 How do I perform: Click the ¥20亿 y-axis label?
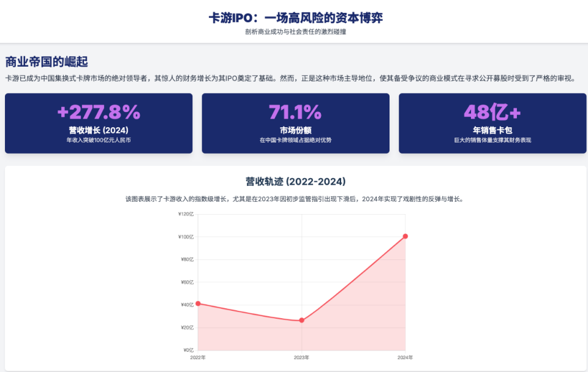point(187,327)
